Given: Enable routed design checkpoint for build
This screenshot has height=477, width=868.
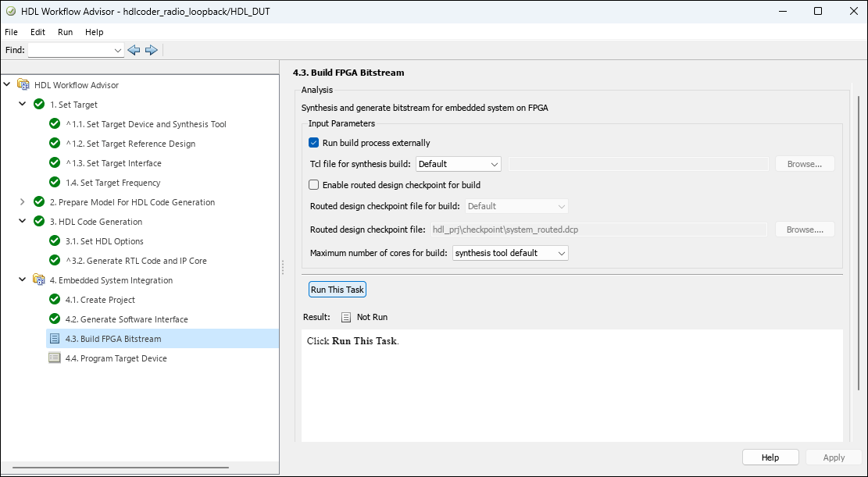Looking at the screenshot, I should [x=314, y=185].
